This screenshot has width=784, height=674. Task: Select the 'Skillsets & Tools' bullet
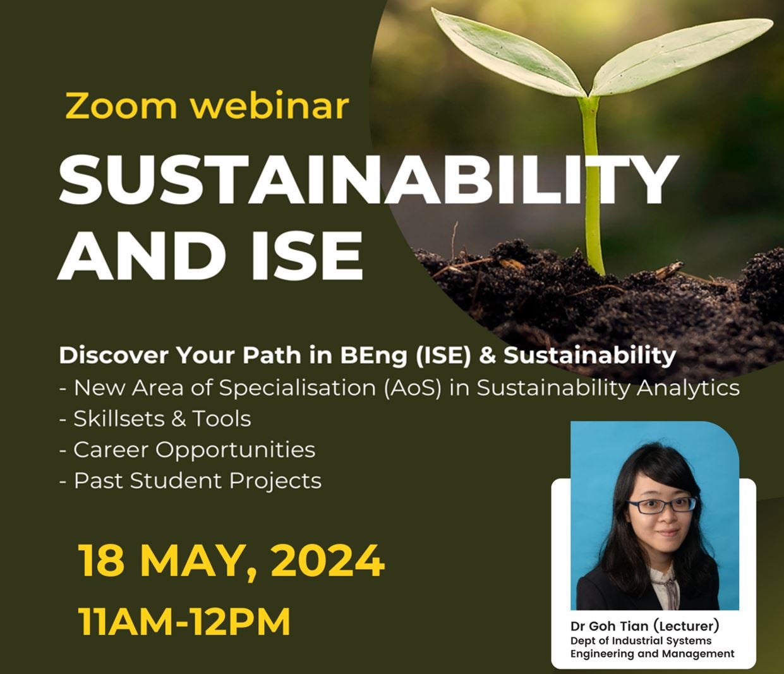[x=155, y=418]
